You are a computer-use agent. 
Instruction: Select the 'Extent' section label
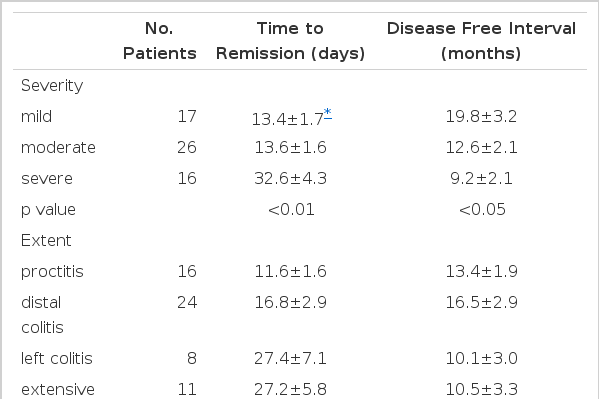pyautogui.click(x=46, y=241)
